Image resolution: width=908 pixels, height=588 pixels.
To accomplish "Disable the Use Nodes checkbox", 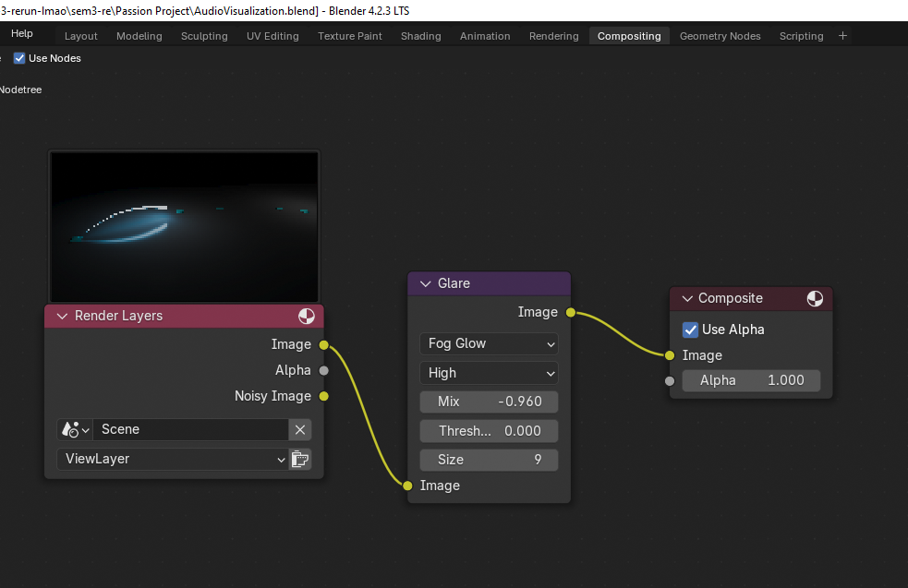I will coord(19,58).
